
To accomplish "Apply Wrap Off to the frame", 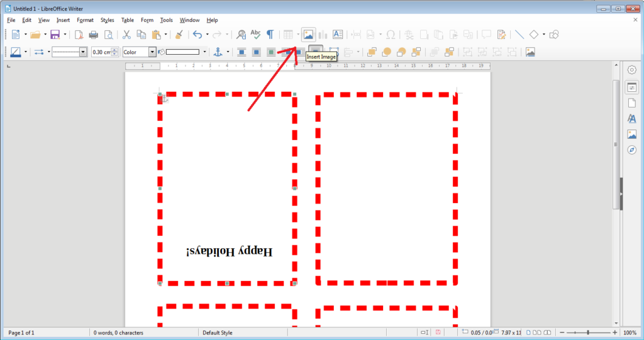I will tap(241, 52).
